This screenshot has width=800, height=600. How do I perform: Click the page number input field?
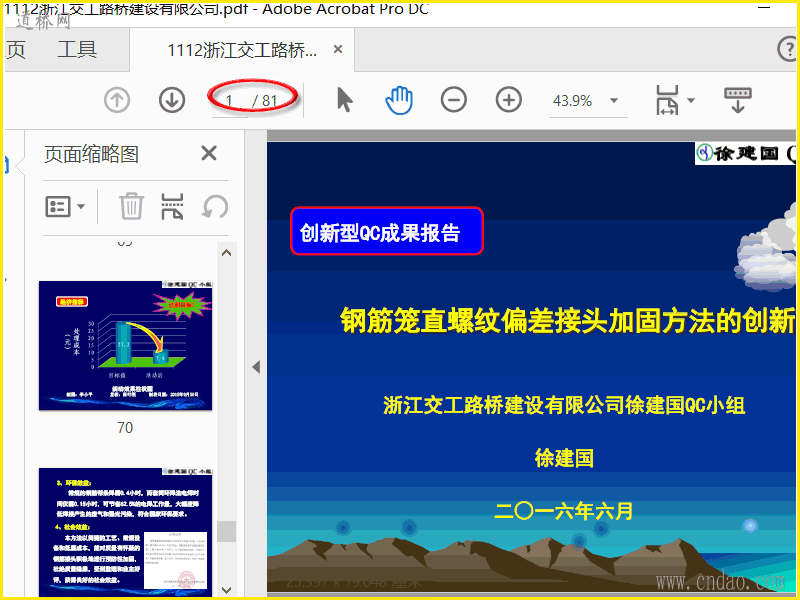pyautogui.click(x=230, y=101)
